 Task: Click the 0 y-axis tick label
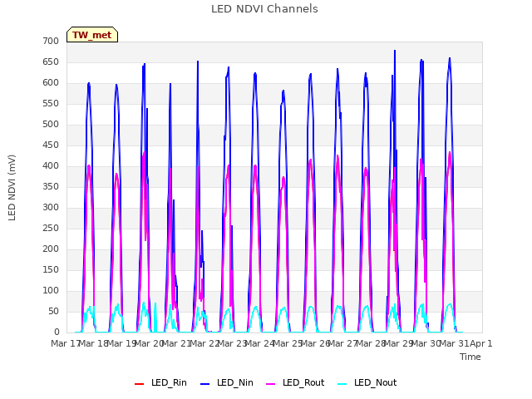pos(57,332)
